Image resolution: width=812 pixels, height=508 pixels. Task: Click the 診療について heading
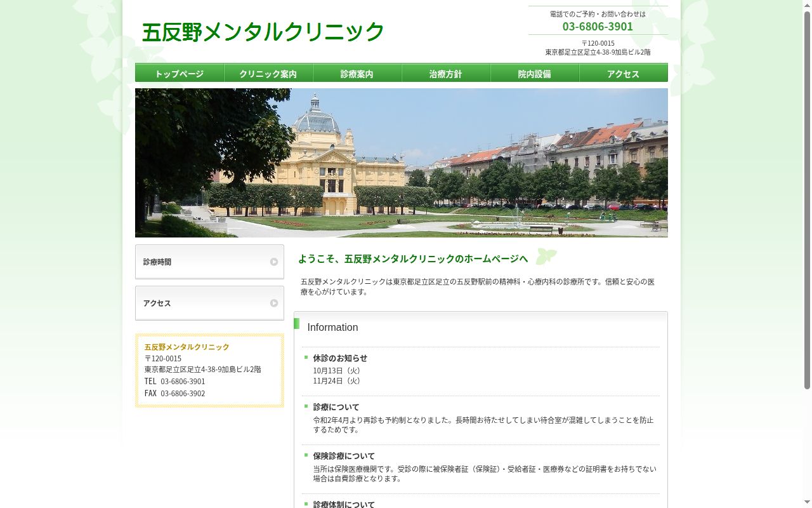[x=336, y=407]
